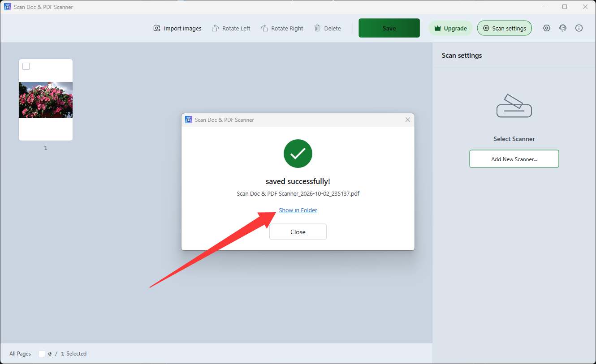Click Add New Scanner button
The image size is (596, 364).
pos(514,159)
